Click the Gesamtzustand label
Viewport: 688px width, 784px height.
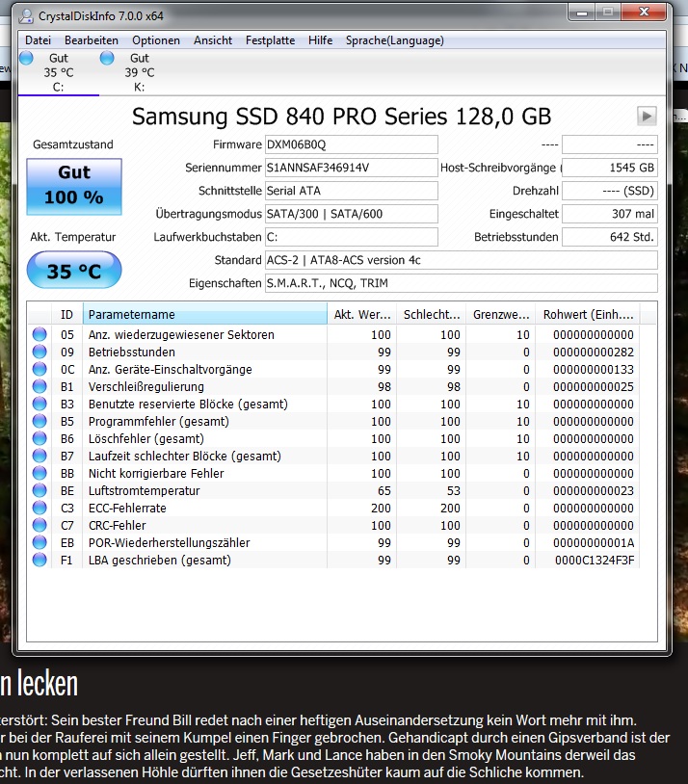click(x=73, y=144)
